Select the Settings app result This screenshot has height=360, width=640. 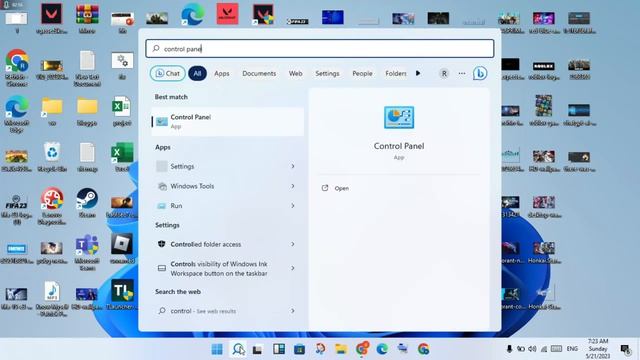(227, 167)
